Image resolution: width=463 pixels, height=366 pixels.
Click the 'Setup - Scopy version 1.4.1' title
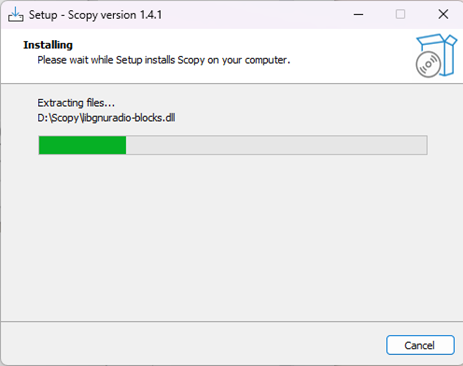pos(95,15)
